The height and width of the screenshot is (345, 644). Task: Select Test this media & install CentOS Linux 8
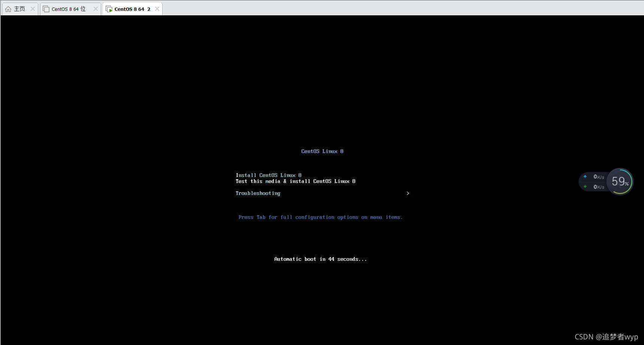(x=295, y=181)
